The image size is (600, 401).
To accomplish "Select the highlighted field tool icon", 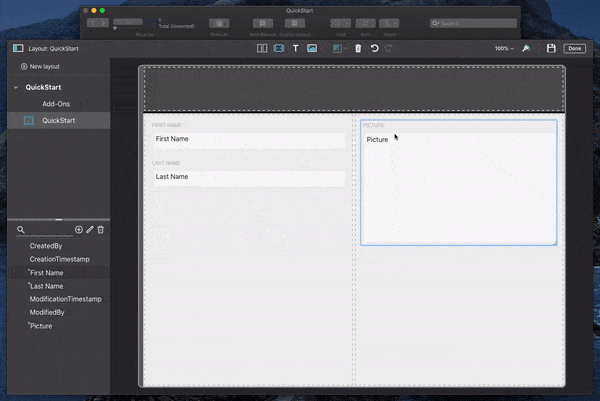I will pyautogui.click(x=279, y=48).
